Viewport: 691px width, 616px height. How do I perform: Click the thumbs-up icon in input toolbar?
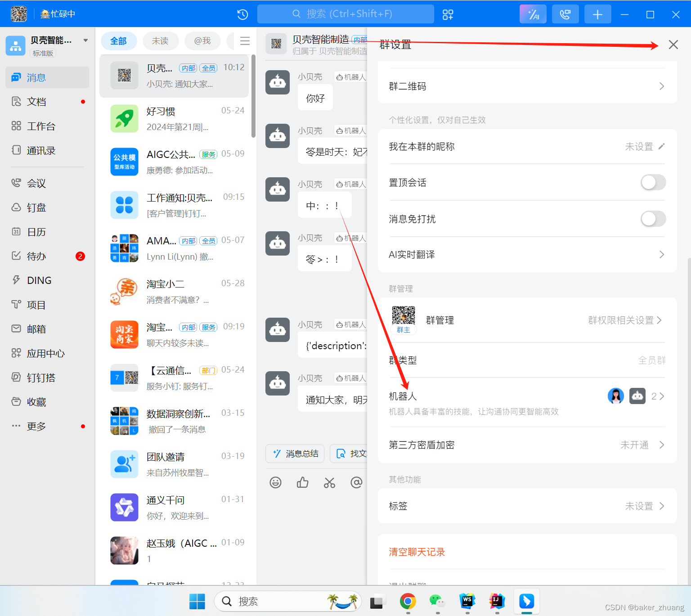point(302,483)
